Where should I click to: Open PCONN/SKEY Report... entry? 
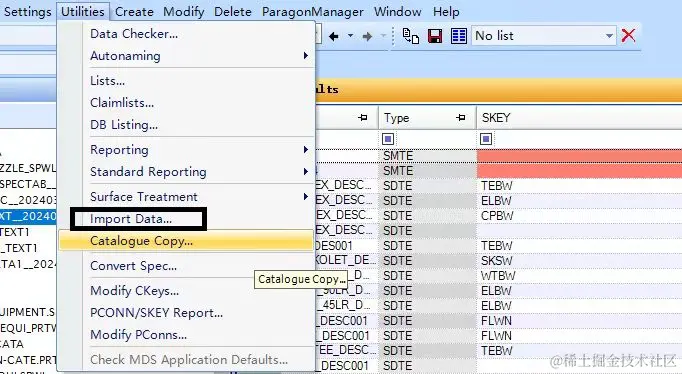click(x=186, y=313)
